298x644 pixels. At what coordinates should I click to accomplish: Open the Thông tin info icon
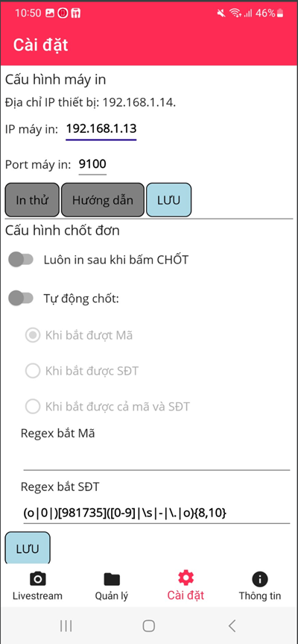[x=260, y=579]
